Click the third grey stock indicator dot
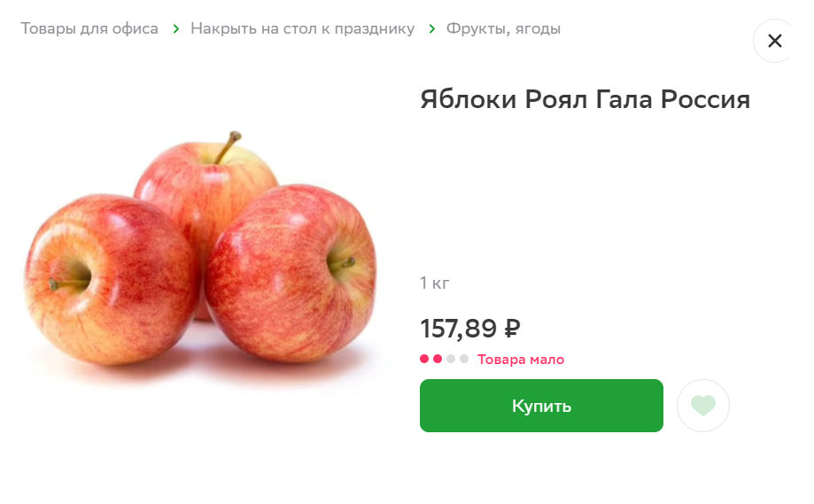 point(451,359)
